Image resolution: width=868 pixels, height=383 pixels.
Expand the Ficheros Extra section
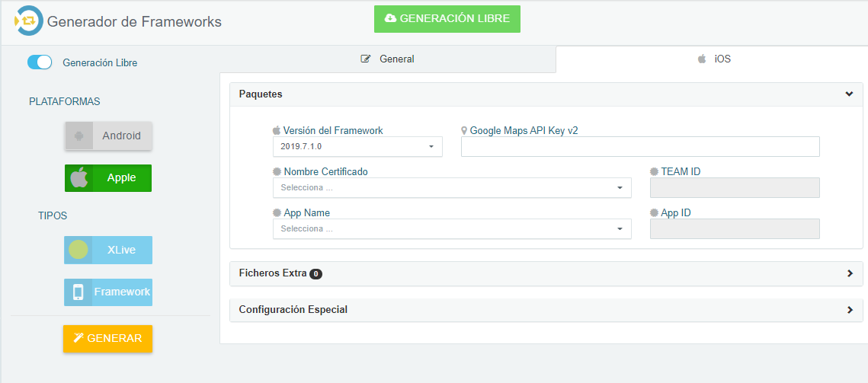point(546,273)
